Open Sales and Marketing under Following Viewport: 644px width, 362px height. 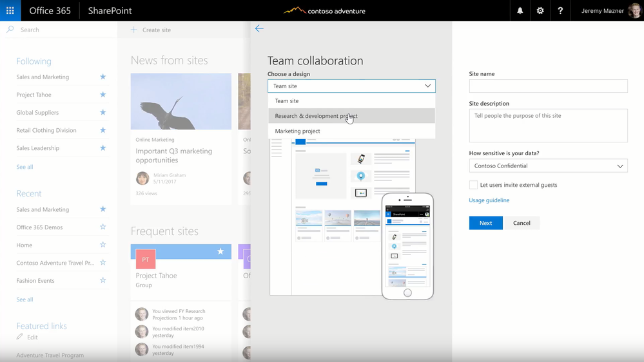43,77
